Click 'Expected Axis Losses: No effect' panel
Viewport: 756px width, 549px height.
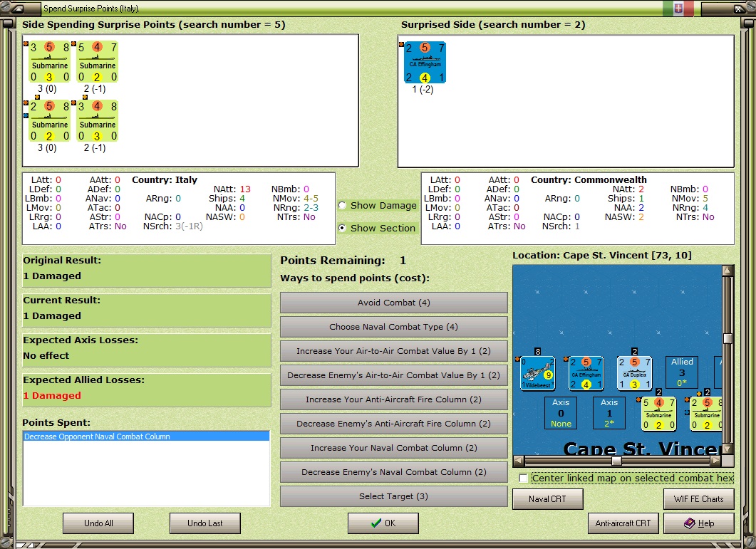[x=147, y=350]
